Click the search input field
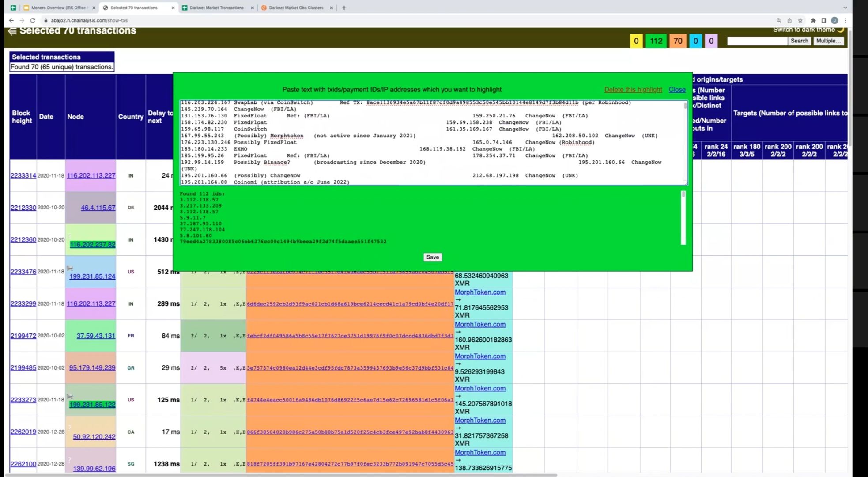Viewport: 868px width, 477px height. [x=757, y=41]
